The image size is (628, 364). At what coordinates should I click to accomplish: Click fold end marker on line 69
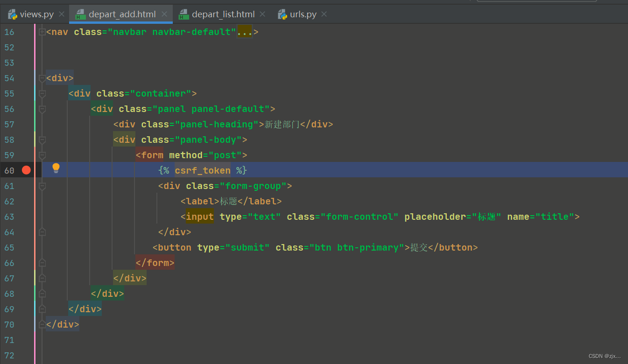pyautogui.click(x=42, y=309)
